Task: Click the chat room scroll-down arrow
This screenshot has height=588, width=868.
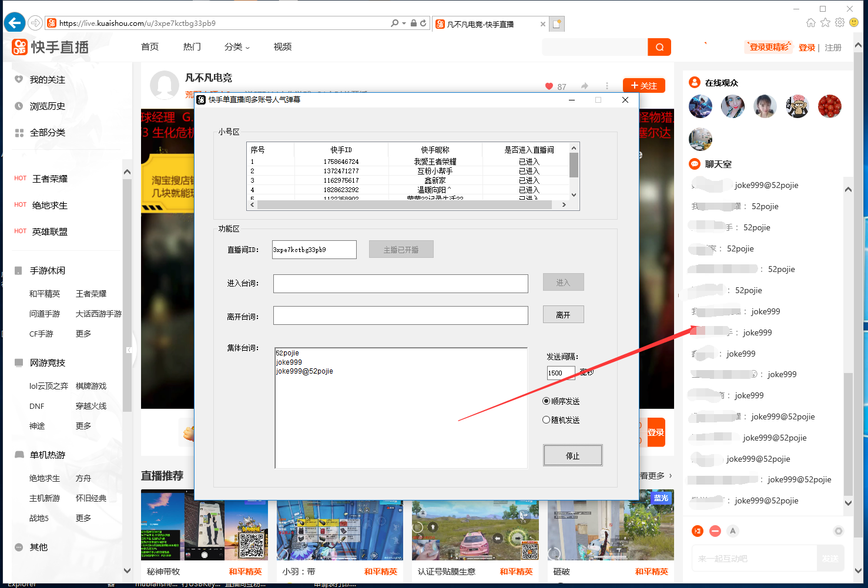Action: pyautogui.click(x=848, y=503)
